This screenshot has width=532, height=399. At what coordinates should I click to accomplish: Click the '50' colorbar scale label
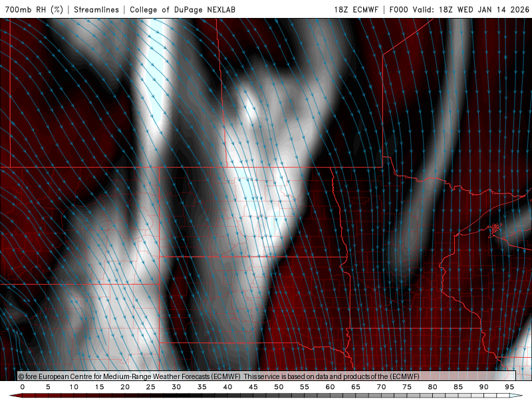pos(279,387)
